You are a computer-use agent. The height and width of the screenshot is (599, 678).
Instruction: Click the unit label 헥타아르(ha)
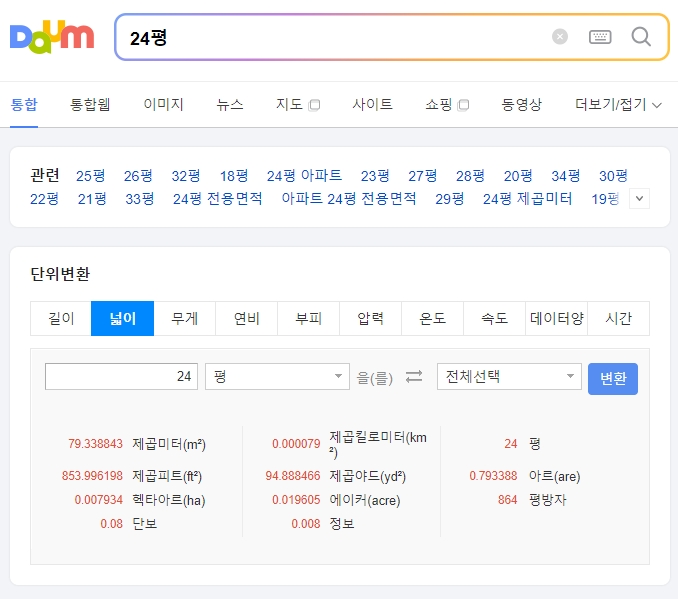pyautogui.click(x=169, y=500)
